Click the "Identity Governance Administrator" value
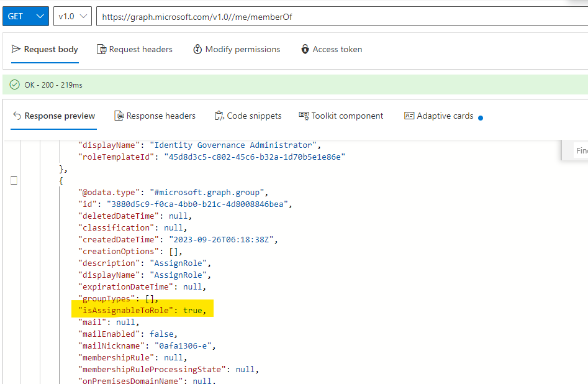 click(x=233, y=145)
